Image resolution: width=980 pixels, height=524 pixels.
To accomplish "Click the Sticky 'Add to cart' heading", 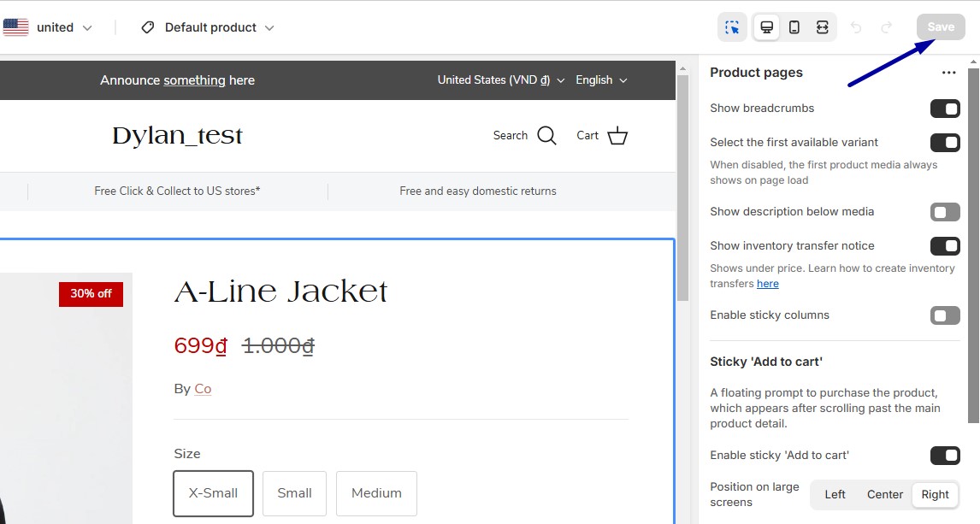I will 765,362.
